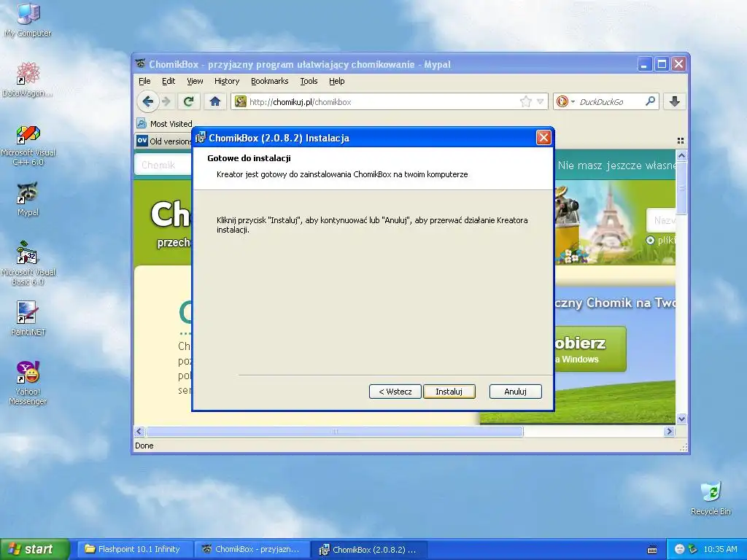Click the page vertical scrollbar down arrow
The width and height of the screenshot is (747, 560).
[x=681, y=419]
